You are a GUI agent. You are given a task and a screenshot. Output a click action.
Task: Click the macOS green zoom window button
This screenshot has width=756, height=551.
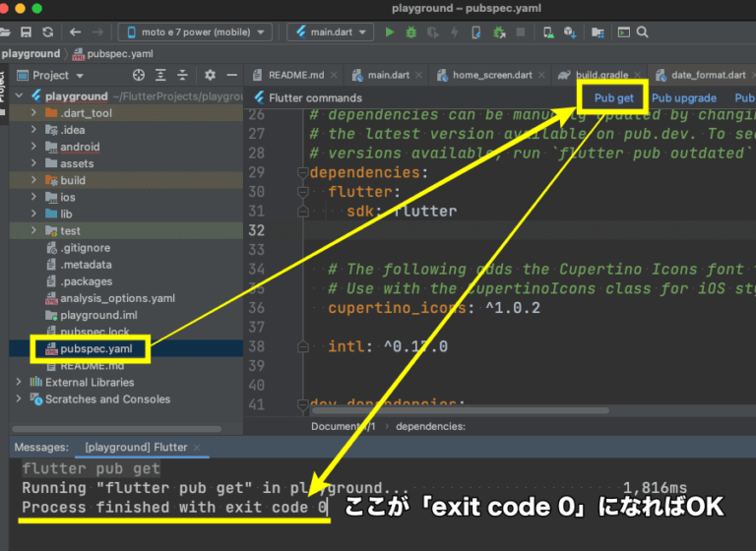pyautogui.click(x=36, y=8)
